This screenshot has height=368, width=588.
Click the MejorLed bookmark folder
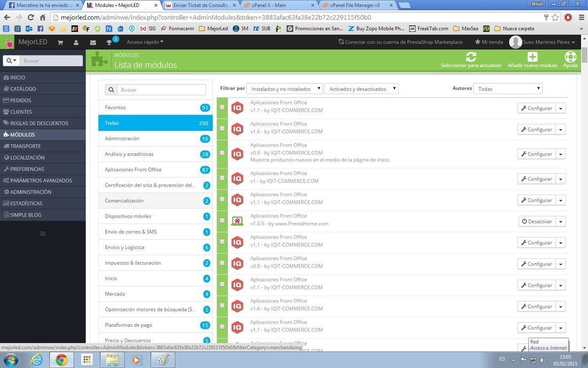tap(213, 28)
